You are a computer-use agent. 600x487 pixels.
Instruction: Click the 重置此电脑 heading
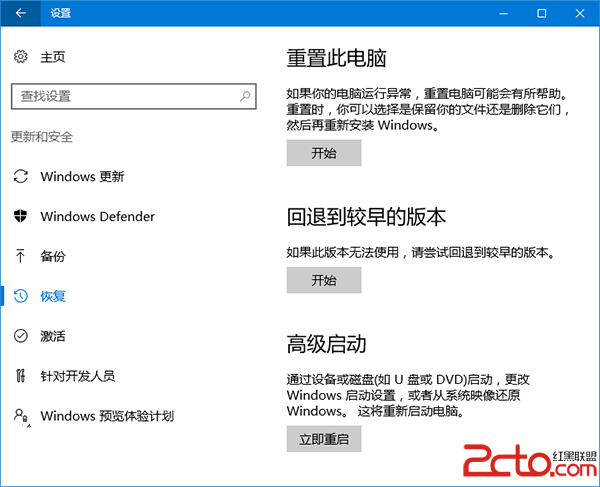coord(336,58)
